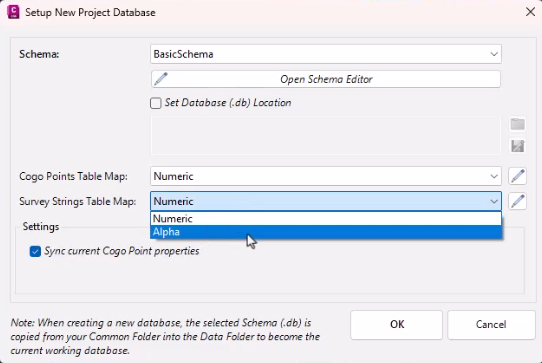Click the empty database location path field

pos(326,135)
